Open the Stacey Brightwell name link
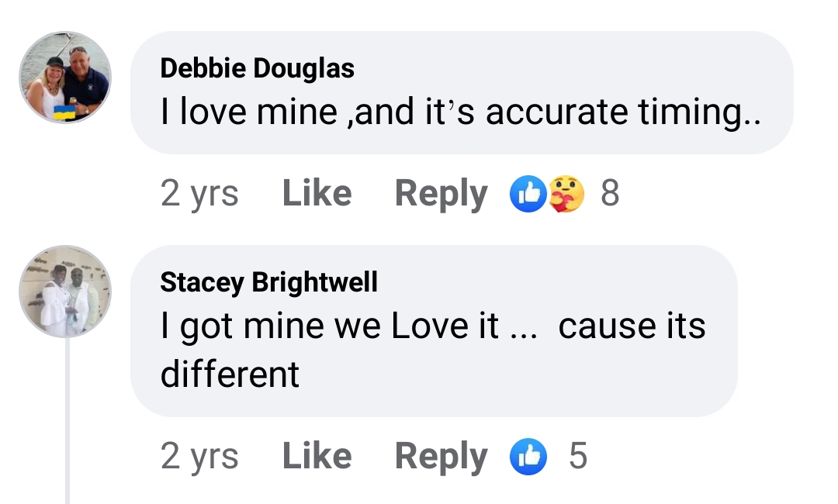 [x=268, y=282]
